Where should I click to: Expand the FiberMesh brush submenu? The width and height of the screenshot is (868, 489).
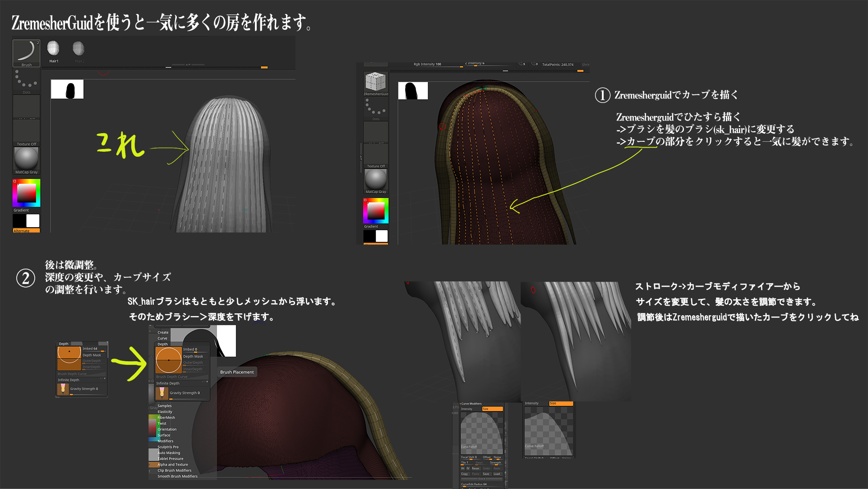click(x=166, y=418)
